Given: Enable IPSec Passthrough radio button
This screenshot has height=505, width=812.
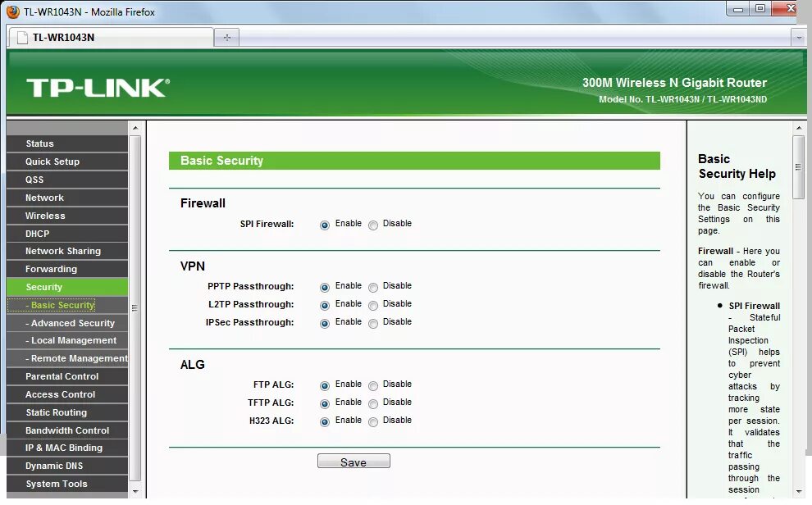Looking at the screenshot, I should pos(325,323).
